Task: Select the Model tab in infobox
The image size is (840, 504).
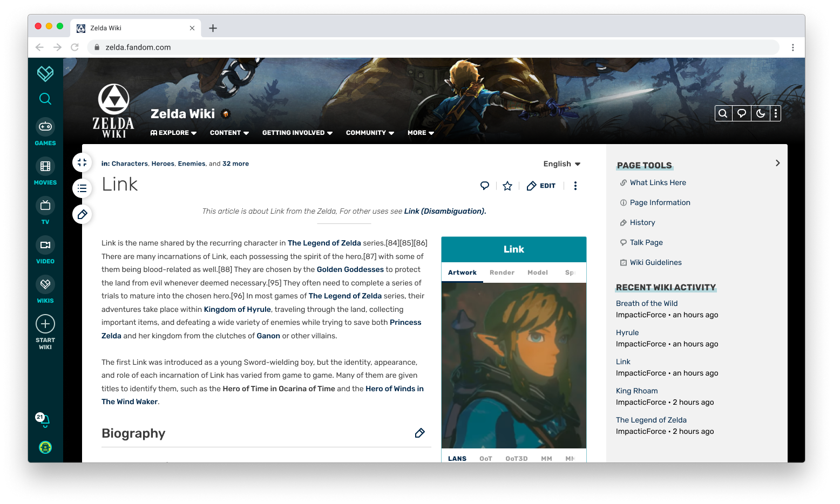Action: click(538, 273)
